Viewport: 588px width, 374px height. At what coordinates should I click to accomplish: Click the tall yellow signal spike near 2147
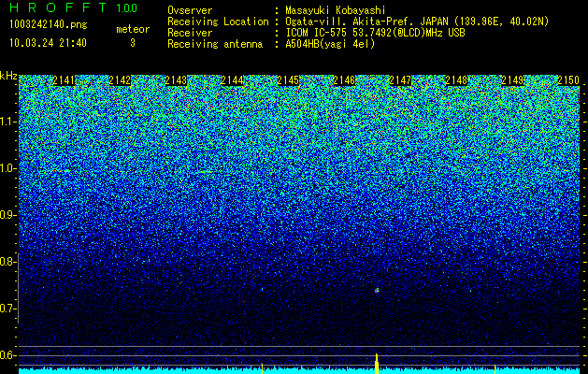(377, 364)
